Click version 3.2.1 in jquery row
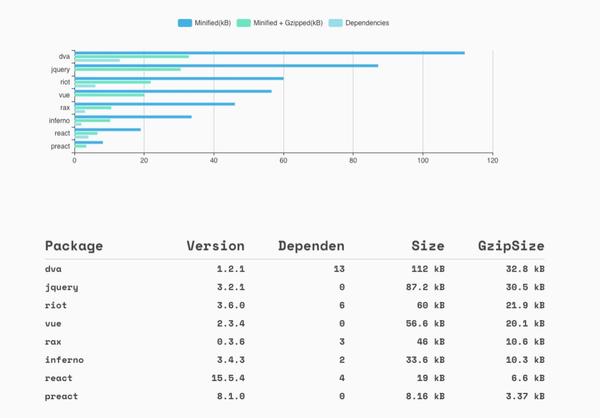This screenshot has width=600, height=418. (x=231, y=287)
